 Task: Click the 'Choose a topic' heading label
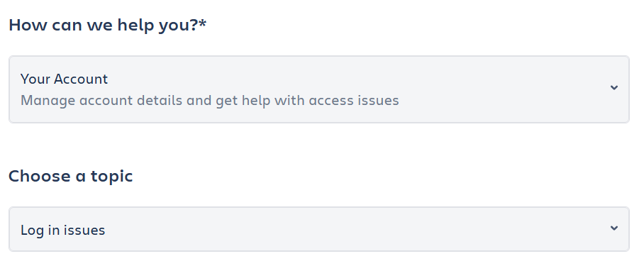click(71, 176)
